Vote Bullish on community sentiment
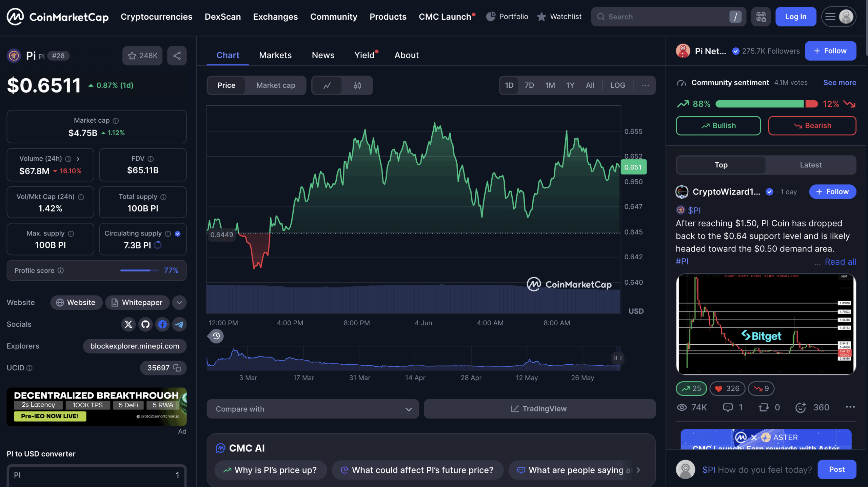868x487 pixels. [718, 126]
